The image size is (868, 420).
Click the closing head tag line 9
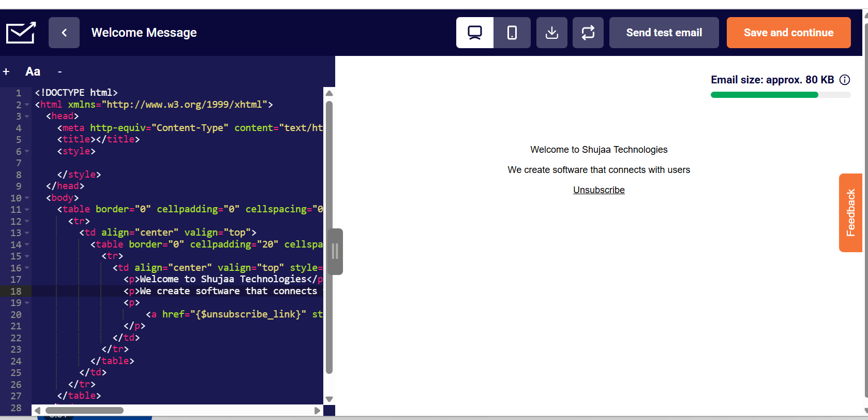point(65,186)
